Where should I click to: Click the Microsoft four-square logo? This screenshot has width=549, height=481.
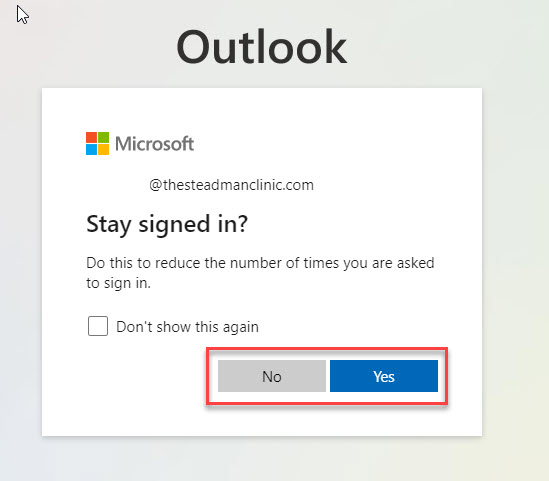(97, 144)
